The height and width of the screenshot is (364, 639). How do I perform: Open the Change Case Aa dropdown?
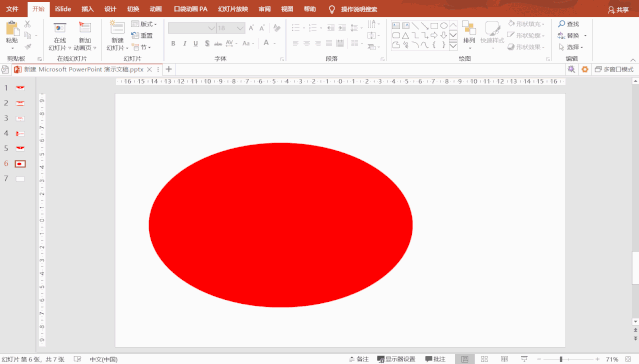click(x=248, y=43)
